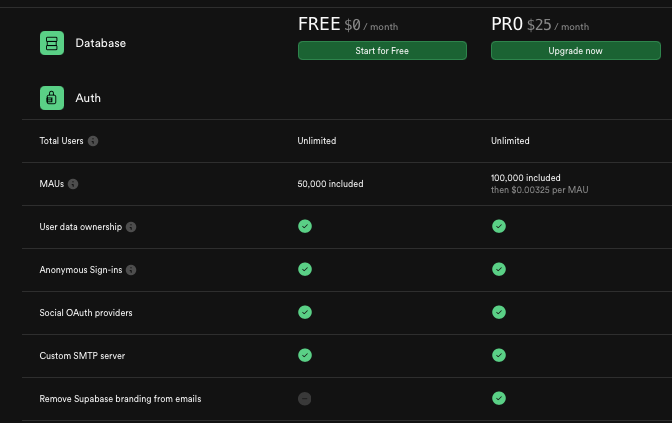Click Pro plan checkmark for Remove Supabase branding

point(499,398)
